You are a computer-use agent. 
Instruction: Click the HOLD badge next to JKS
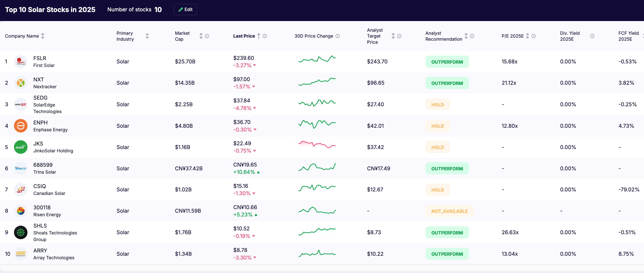437,147
